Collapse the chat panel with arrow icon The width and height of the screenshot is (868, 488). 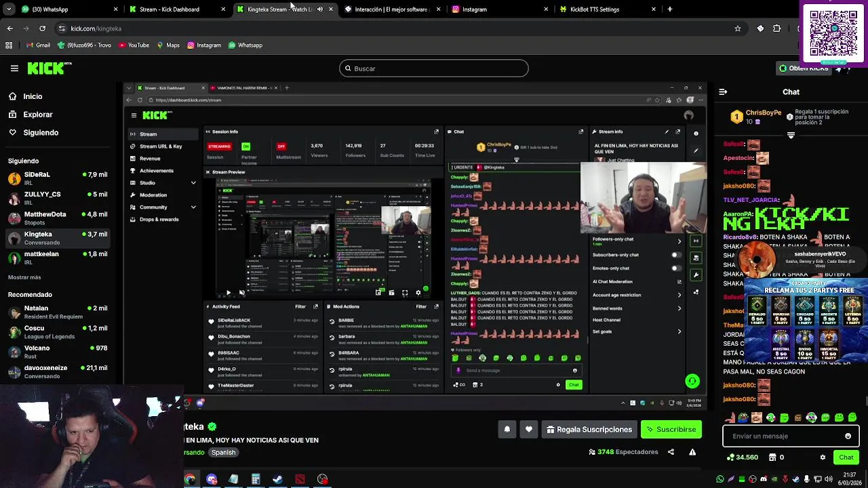click(x=723, y=91)
